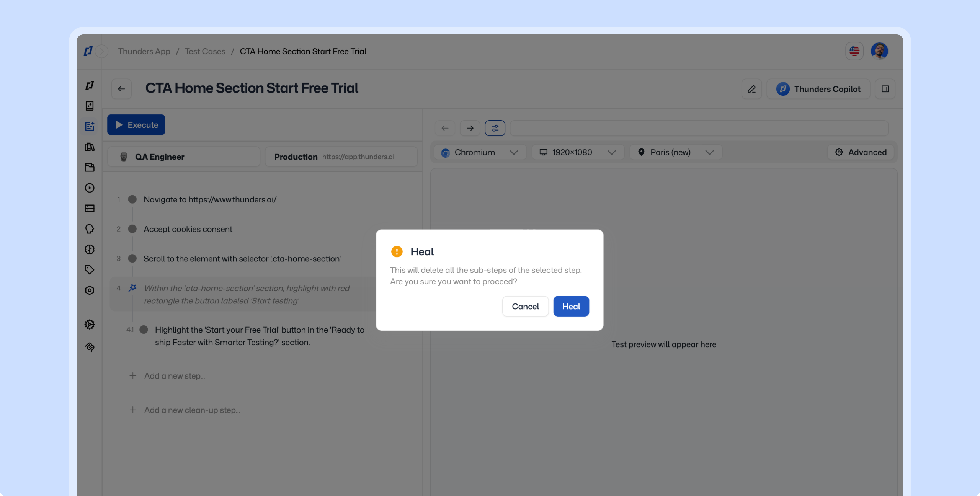Cancel the Heal dialog
The height and width of the screenshot is (496, 980).
[x=525, y=306]
